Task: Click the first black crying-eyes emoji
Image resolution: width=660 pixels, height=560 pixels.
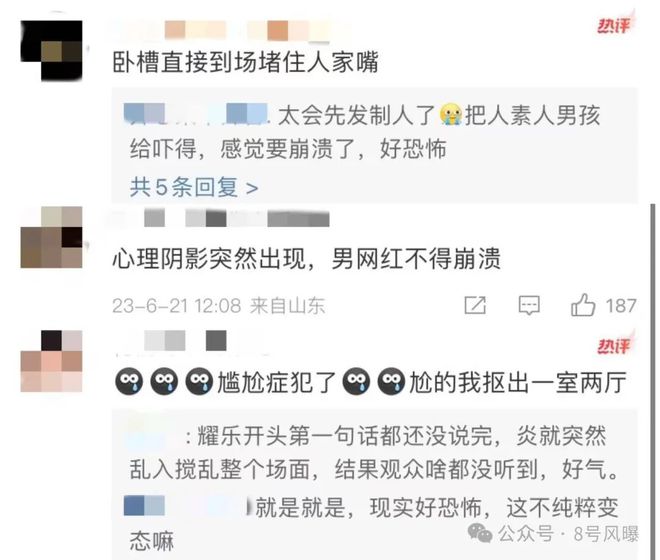Action: point(129,381)
